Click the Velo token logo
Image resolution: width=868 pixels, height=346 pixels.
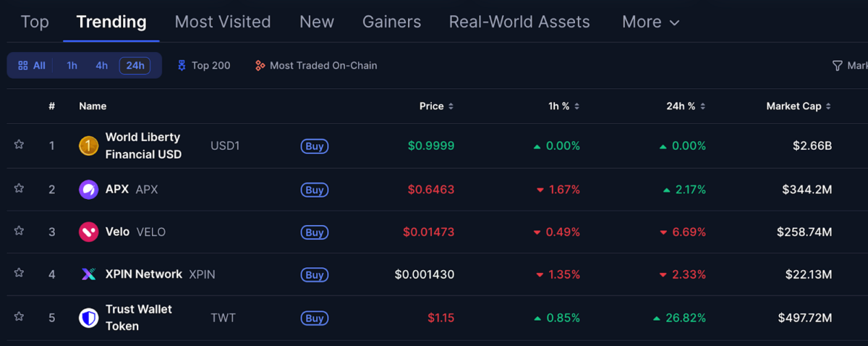pos(88,232)
